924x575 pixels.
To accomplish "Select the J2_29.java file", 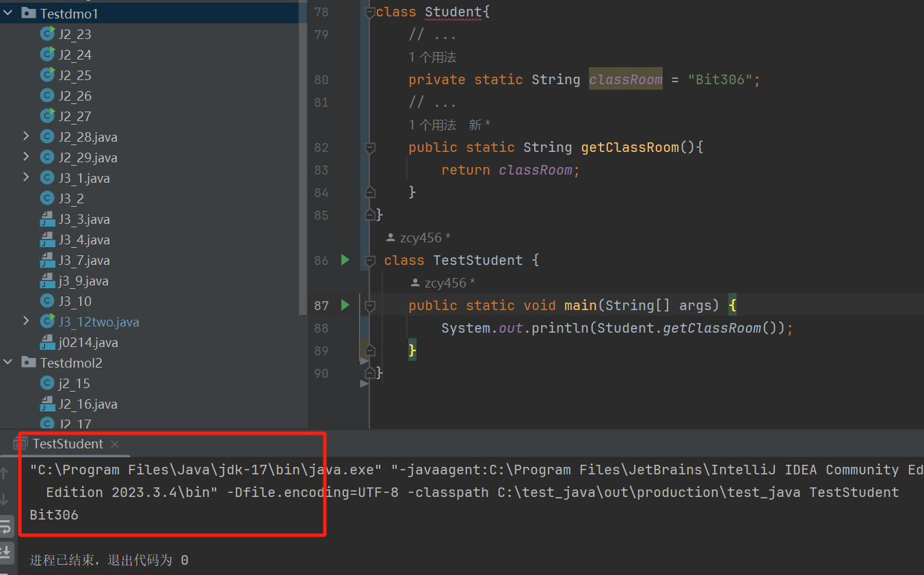I will pos(88,157).
